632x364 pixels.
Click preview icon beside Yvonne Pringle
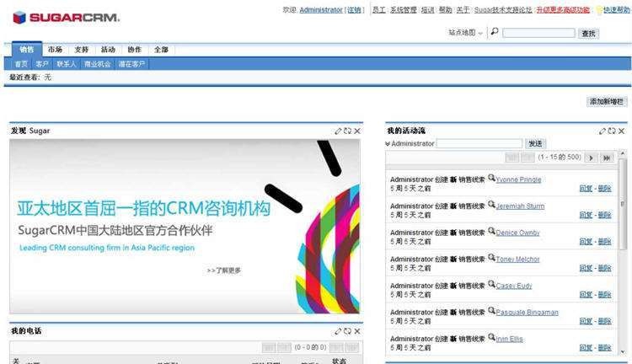point(491,178)
